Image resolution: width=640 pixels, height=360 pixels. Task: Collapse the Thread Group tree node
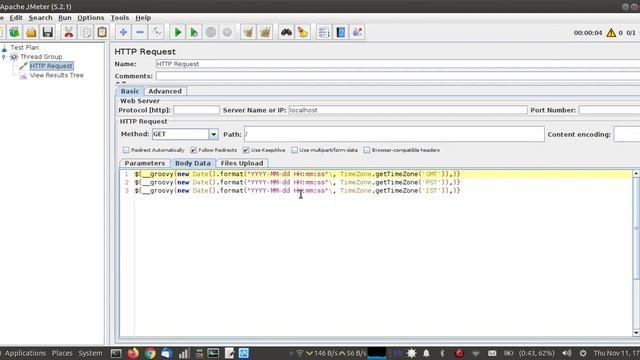pyautogui.click(x=4, y=57)
